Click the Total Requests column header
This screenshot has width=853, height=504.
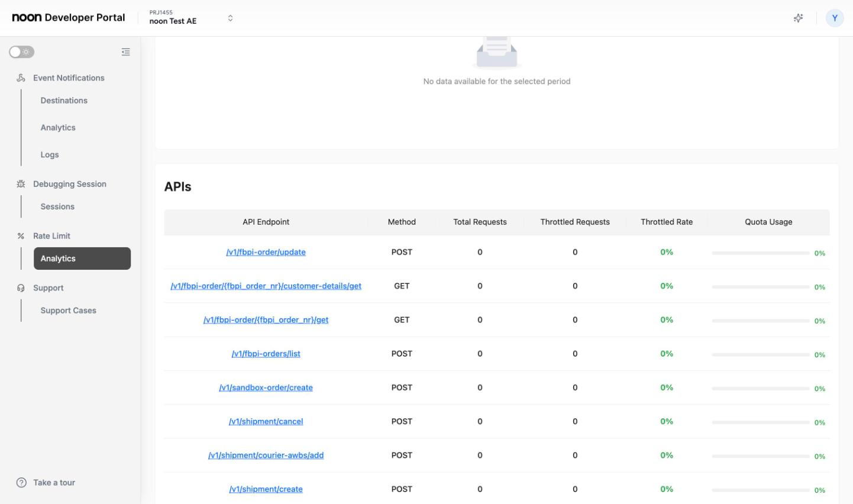point(480,222)
